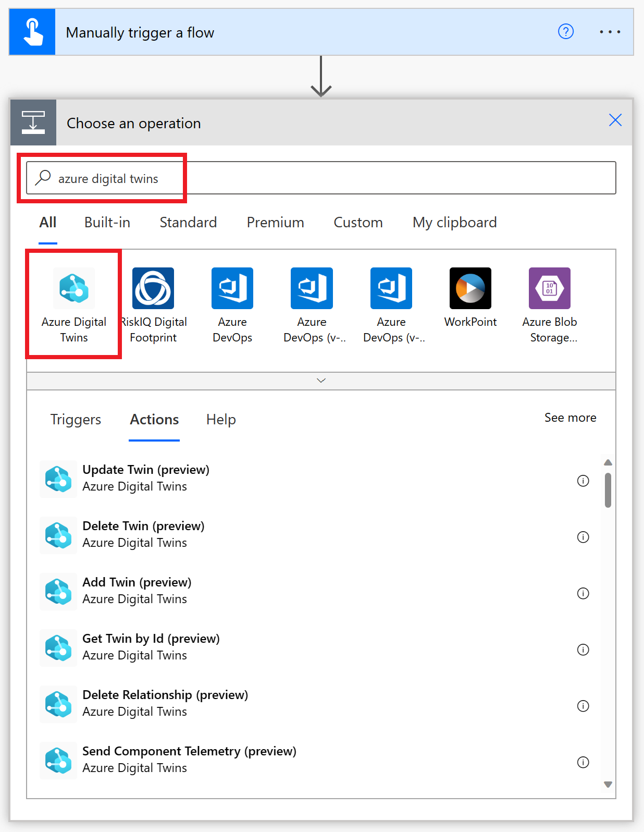Viewport: 644px width, 832px height.
Task: Click the Update Twin action icon
Action: pyautogui.click(x=58, y=479)
